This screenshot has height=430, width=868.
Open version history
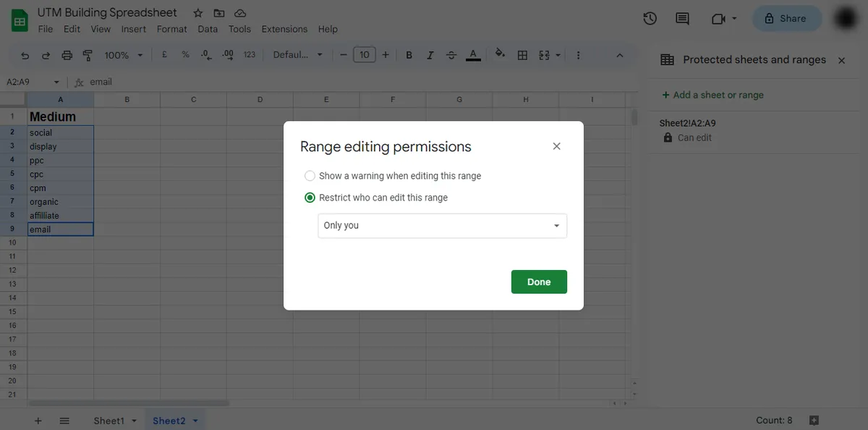point(649,18)
